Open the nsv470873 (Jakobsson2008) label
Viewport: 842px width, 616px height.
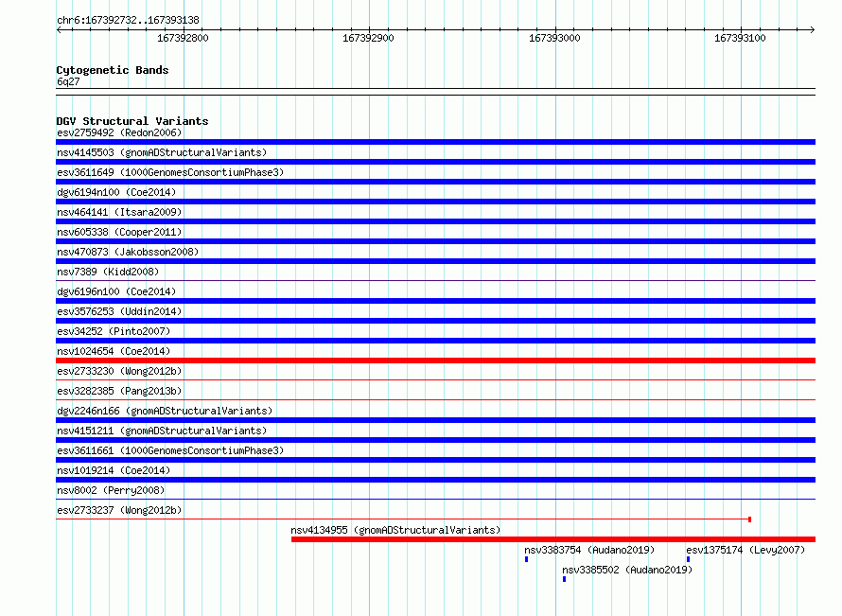point(128,252)
